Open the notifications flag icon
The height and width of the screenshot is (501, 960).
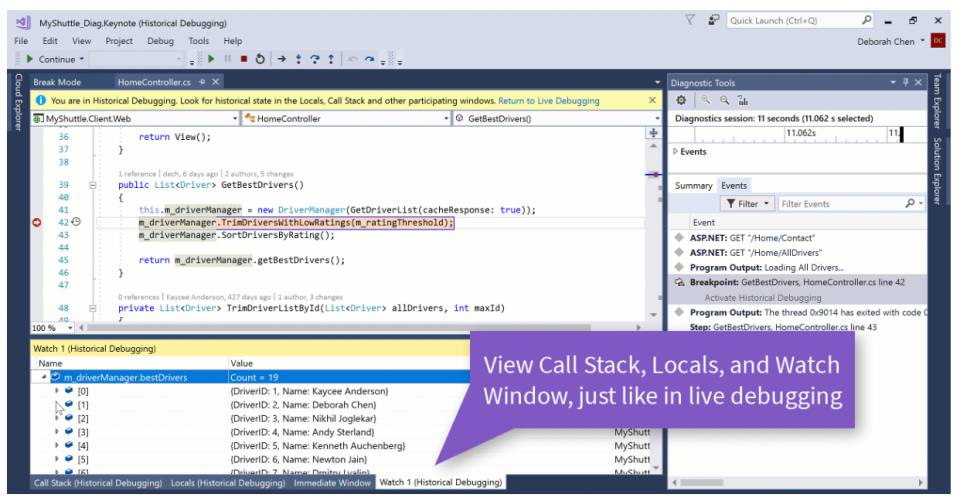click(690, 20)
